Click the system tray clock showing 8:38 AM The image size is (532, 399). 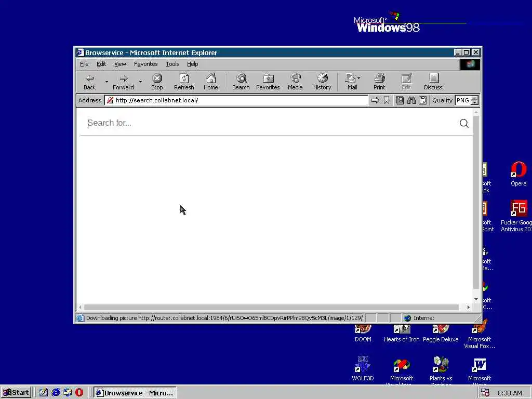(510, 393)
